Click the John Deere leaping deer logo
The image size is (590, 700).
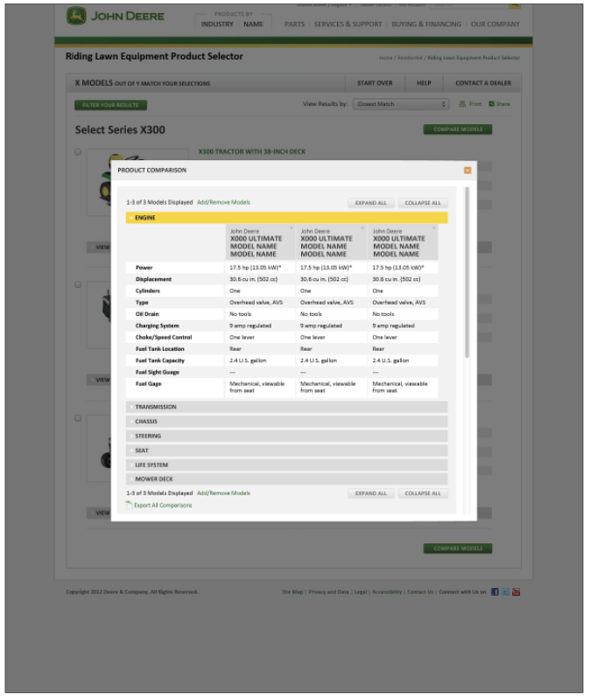[76, 16]
